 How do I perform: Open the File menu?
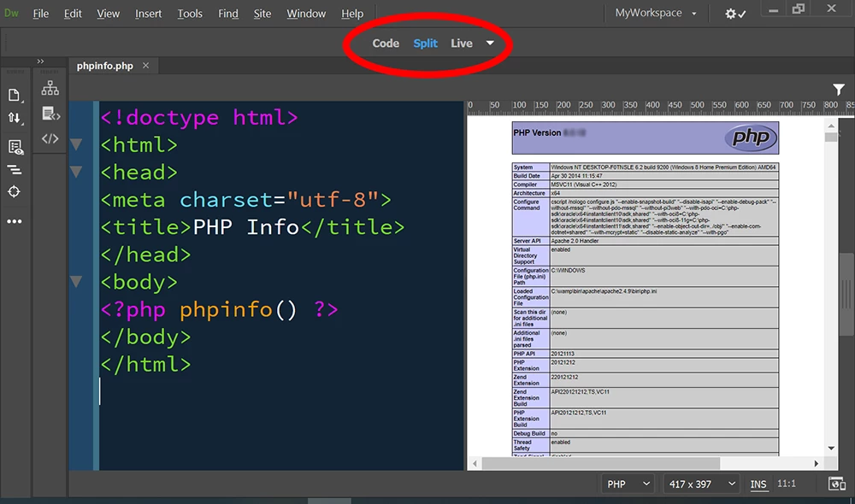coord(41,14)
